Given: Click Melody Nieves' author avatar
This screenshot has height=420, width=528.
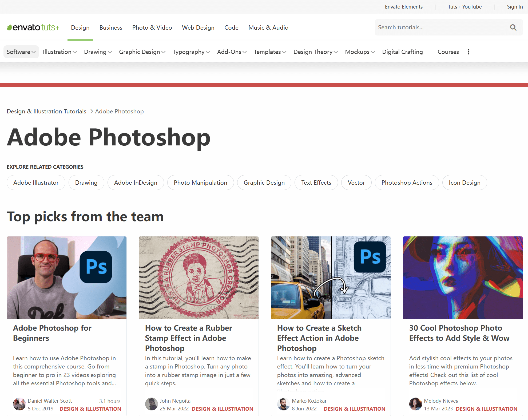Looking at the screenshot, I should pyautogui.click(x=415, y=404).
